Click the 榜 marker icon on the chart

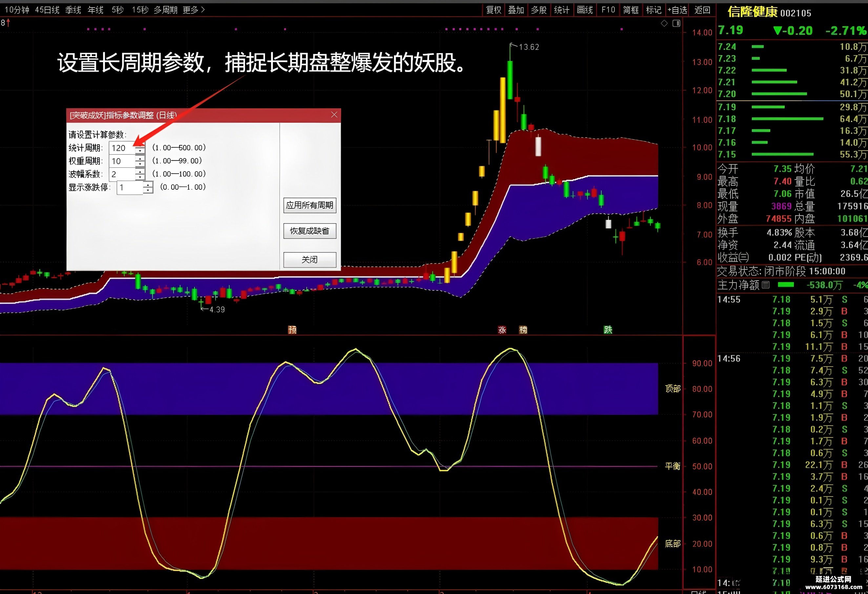(523, 329)
